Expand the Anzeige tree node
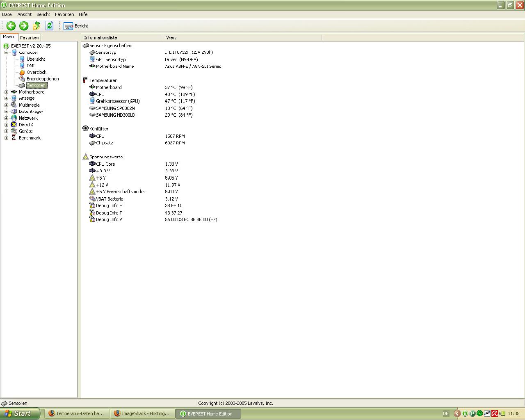Screen dimensions: 525x420 7,98
